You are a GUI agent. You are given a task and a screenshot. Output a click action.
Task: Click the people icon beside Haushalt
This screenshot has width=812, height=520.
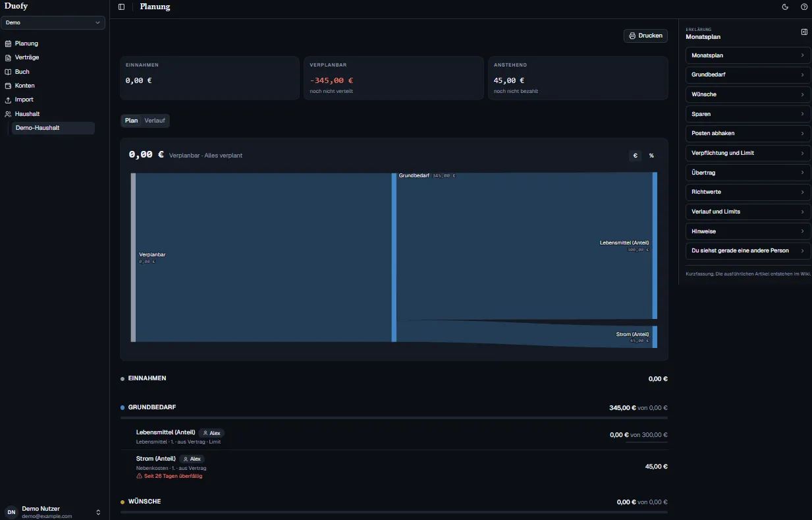coord(9,114)
